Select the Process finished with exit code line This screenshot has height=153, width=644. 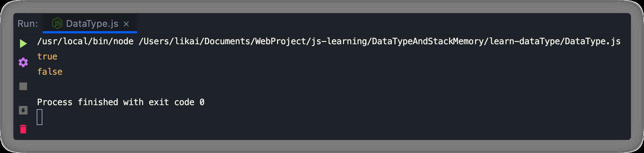tap(121, 102)
